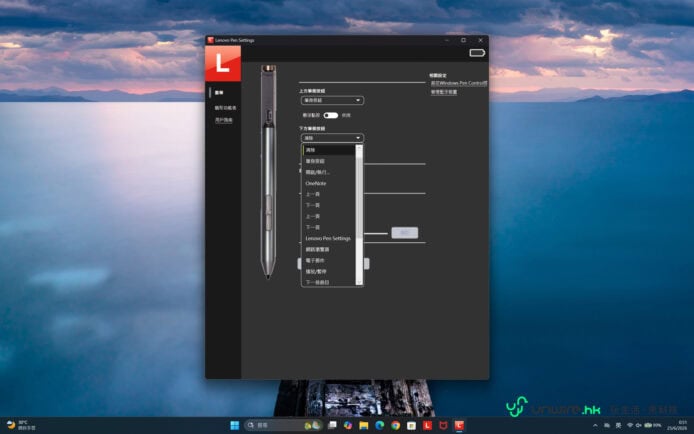Click the light gray button in settings pane
Image resolution: width=694 pixels, height=434 pixels.
pyautogui.click(x=405, y=233)
